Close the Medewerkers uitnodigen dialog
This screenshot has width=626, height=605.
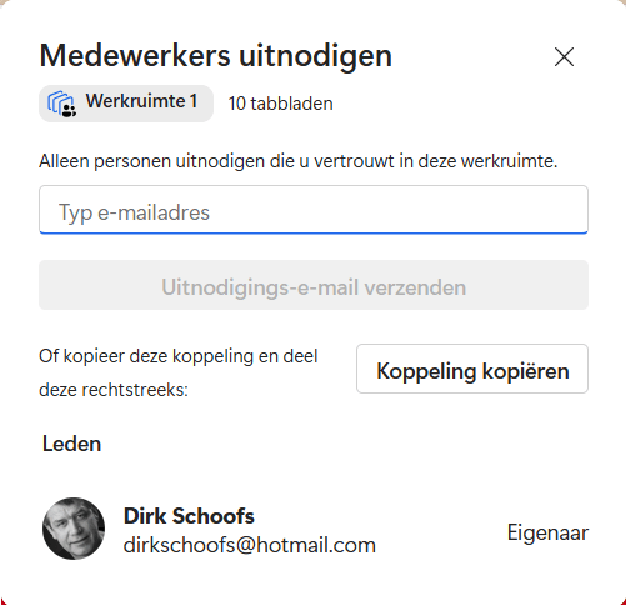564,57
